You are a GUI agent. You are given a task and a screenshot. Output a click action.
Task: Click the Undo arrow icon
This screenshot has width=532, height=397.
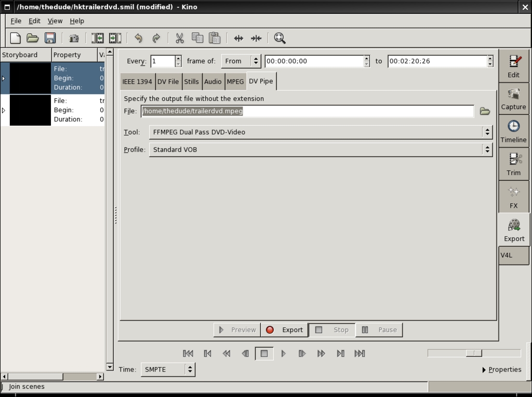[x=138, y=38]
